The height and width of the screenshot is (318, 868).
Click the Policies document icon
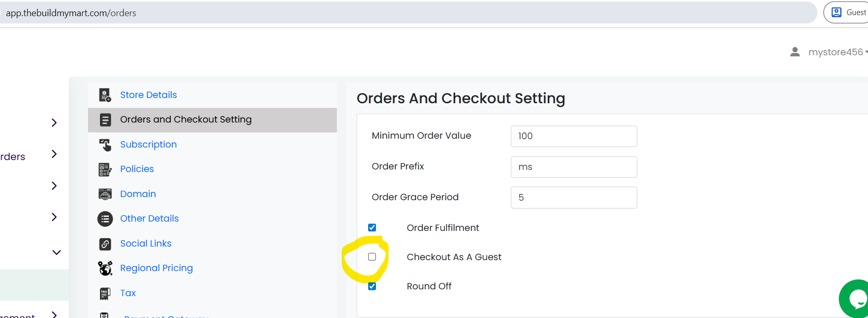105,169
